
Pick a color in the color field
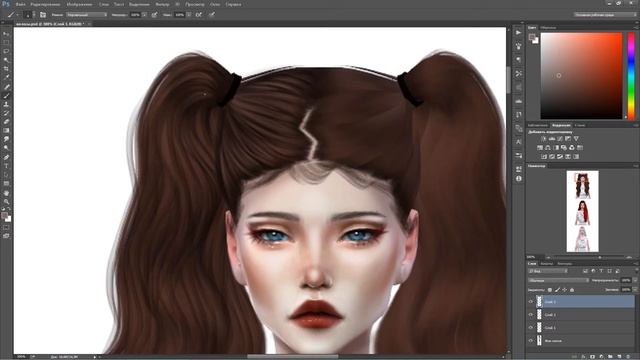coord(581,76)
